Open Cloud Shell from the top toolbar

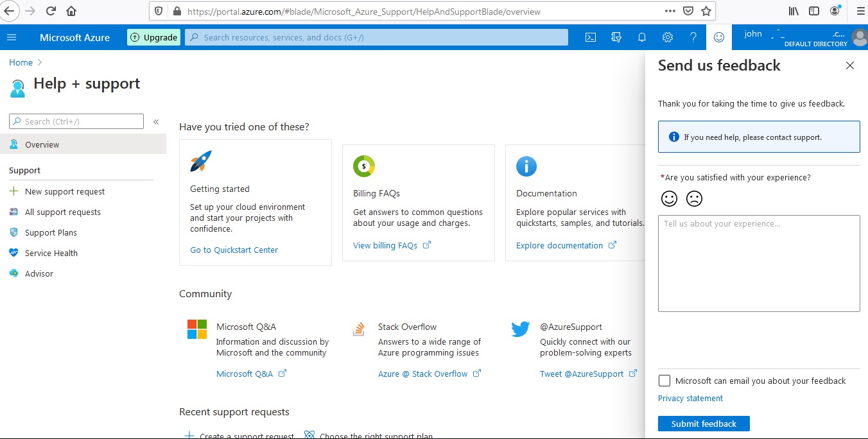[590, 37]
